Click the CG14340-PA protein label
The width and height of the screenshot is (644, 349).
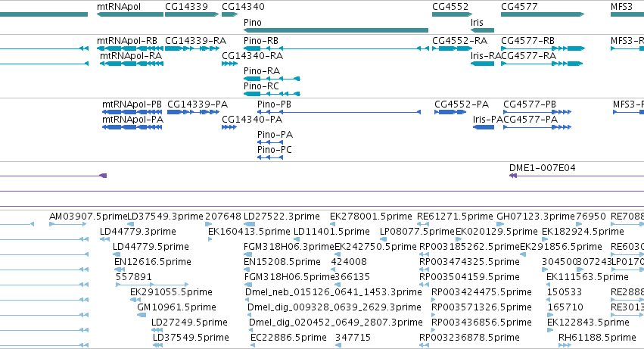coord(252,120)
